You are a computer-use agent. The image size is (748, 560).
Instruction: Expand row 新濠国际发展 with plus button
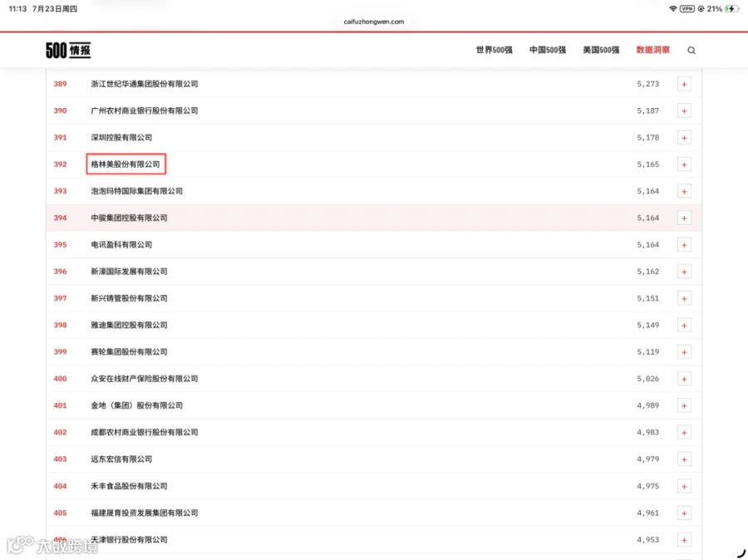pyautogui.click(x=684, y=272)
